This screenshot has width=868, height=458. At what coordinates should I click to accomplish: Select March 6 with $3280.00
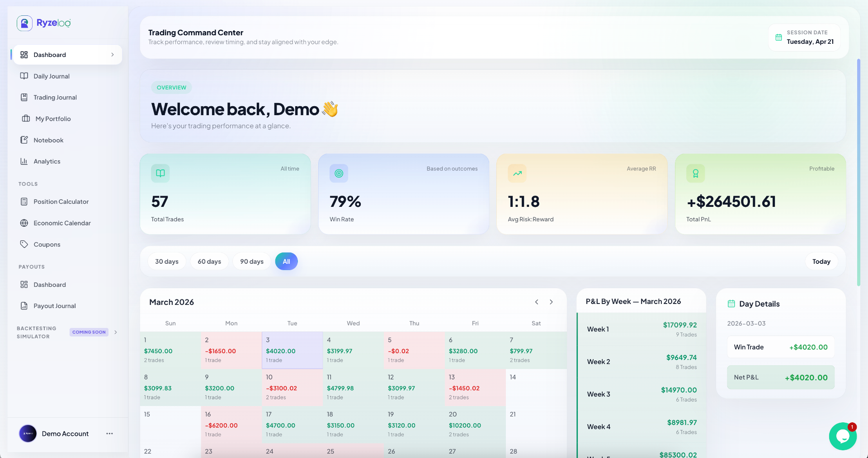coord(475,351)
